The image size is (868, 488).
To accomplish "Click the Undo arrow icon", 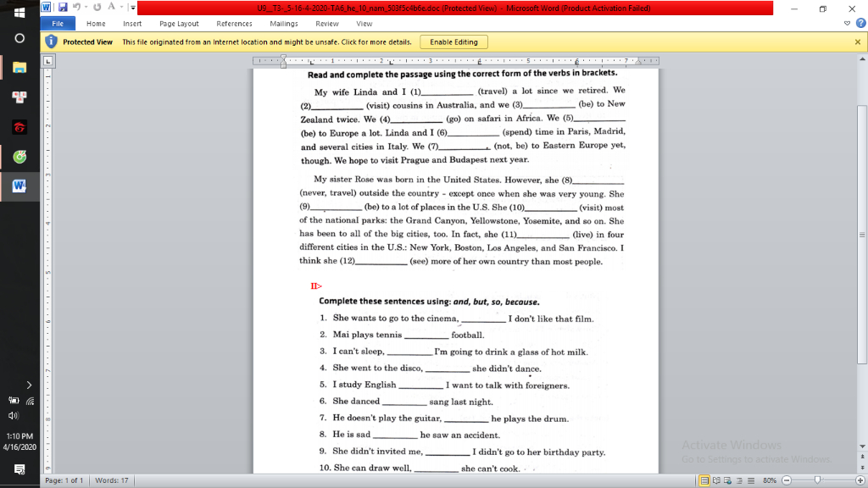I will click(x=76, y=7).
